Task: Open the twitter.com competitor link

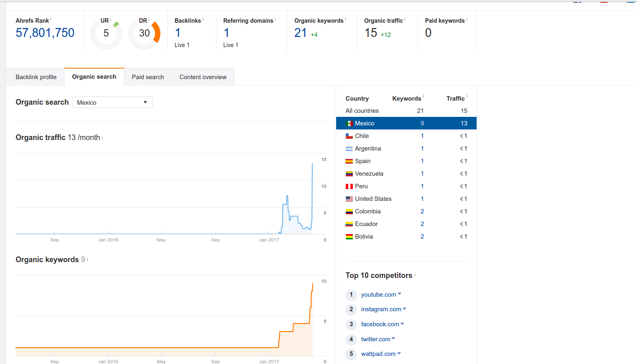Action: [x=376, y=339]
